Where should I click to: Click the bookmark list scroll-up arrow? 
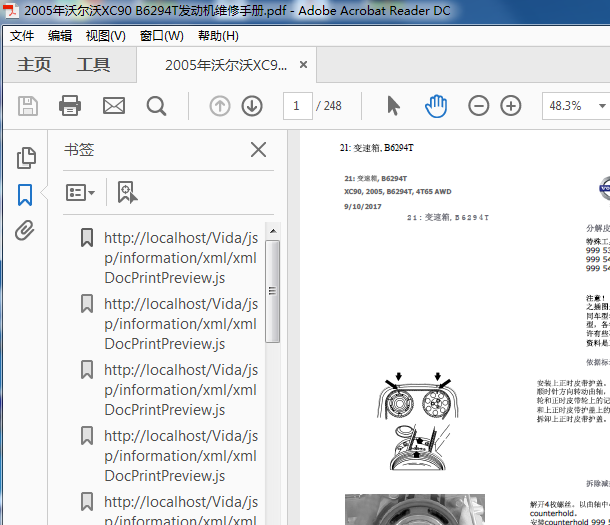click(x=273, y=231)
